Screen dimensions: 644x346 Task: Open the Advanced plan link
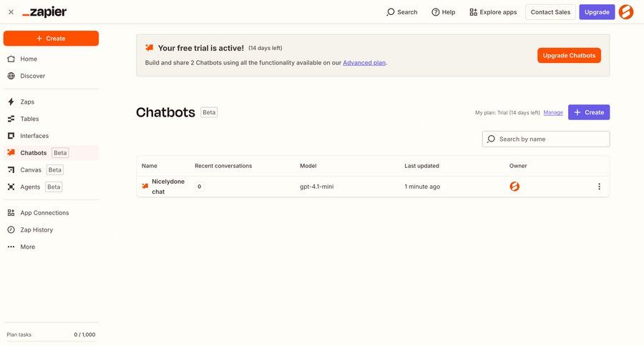[364, 63]
